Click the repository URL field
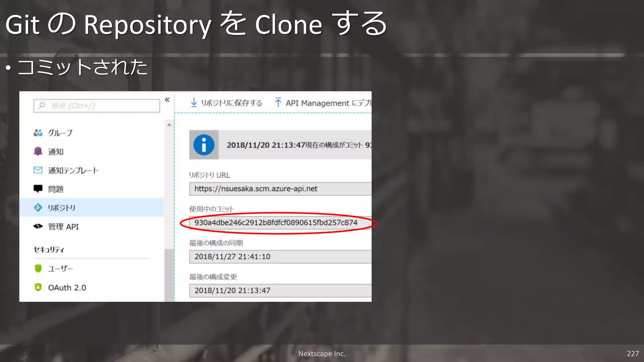644x362 pixels. click(x=280, y=189)
